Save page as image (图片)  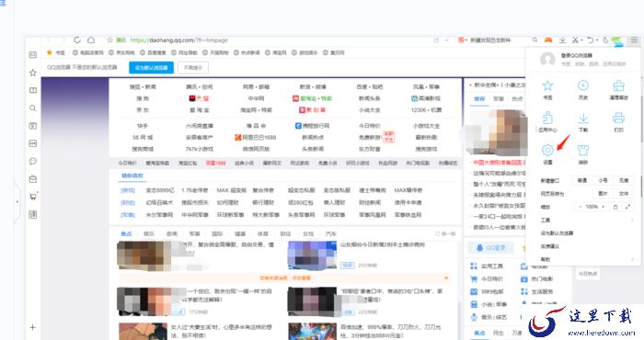(x=603, y=194)
